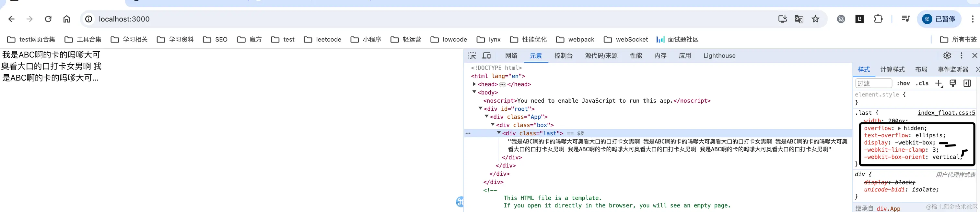Open the webSocket bookmark folder
The height and width of the screenshot is (212, 980).
(x=625, y=40)
